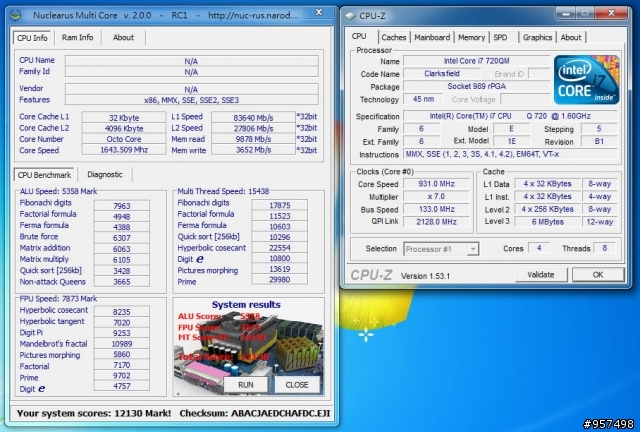Close the CPU-Z window
The height and width of the screenshot is (432, 640).
point(611,13)
